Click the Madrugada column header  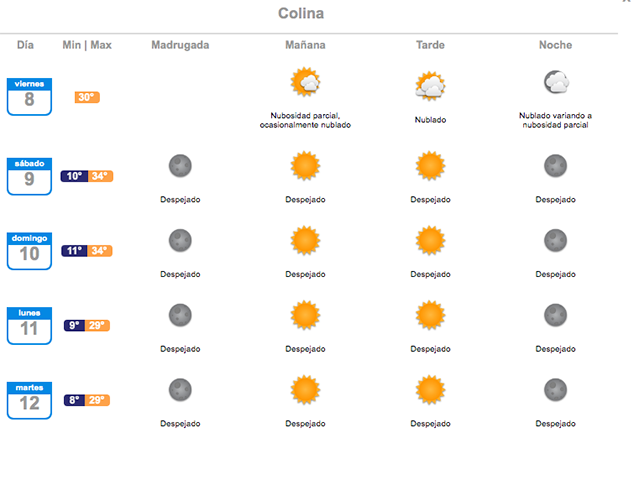click(x=180, y=45)
